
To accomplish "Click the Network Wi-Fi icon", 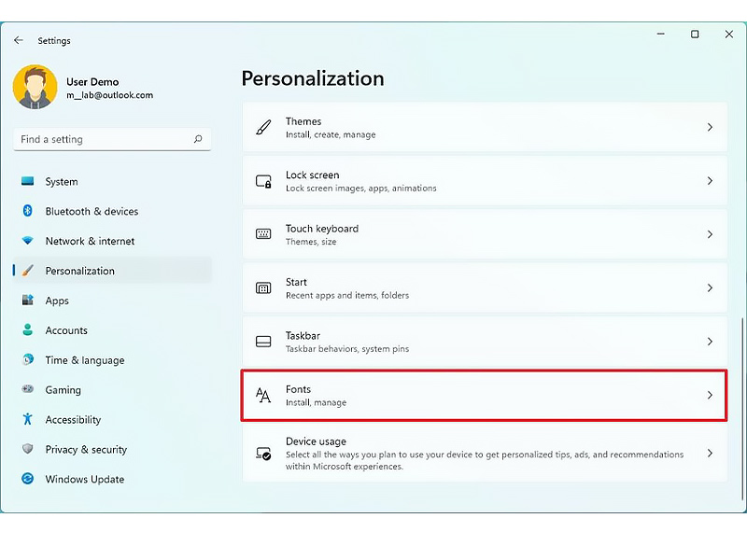I will [x=28, y=241].
